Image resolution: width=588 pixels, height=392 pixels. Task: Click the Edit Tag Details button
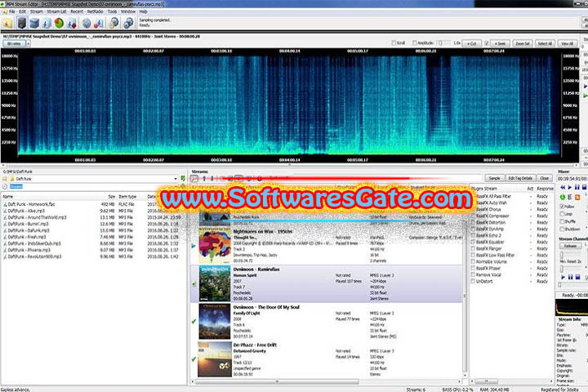(520, 178)
